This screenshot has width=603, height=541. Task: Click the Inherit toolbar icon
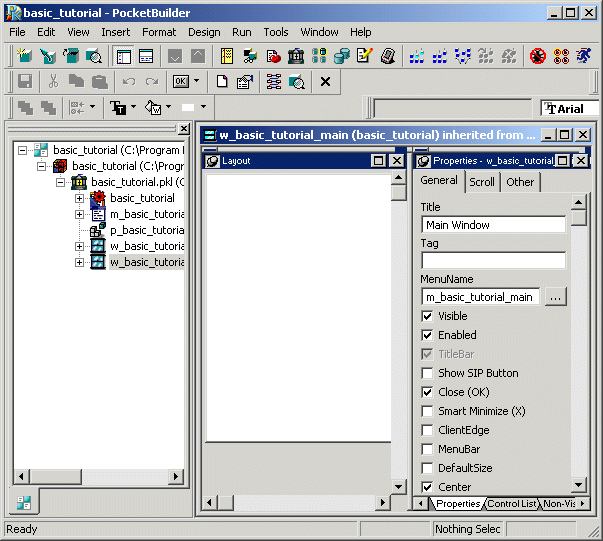coord(48,56)
